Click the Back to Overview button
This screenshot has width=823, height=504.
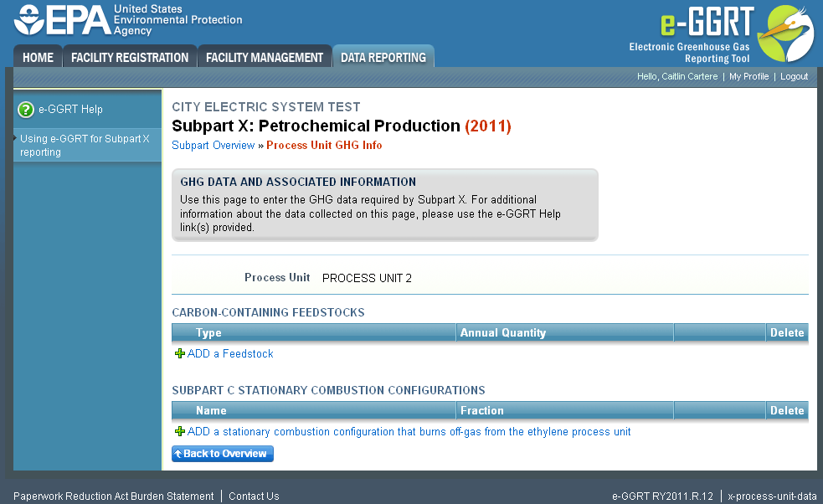pos(223,454)
